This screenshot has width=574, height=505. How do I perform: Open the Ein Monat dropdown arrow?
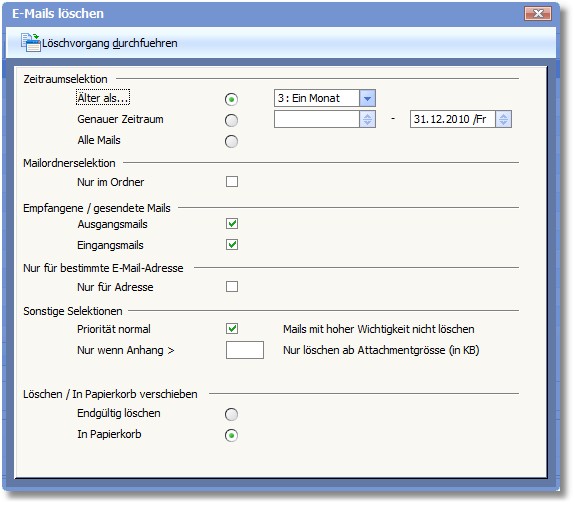pos(368,98)
